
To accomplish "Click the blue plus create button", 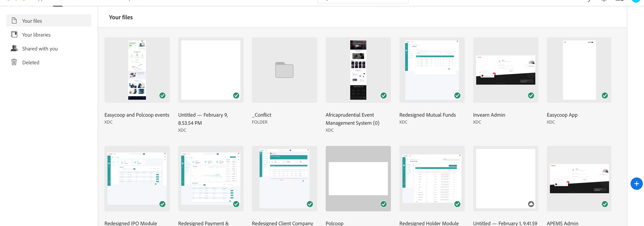I will 636,184.
